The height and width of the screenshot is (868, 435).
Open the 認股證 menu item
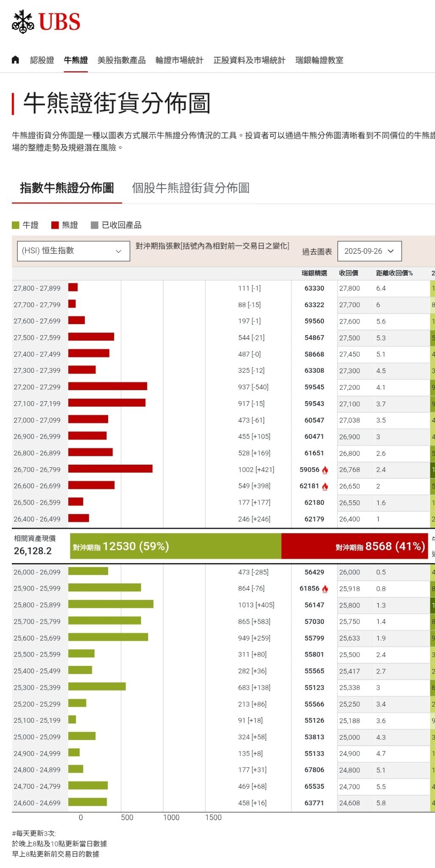pos(42,60)
